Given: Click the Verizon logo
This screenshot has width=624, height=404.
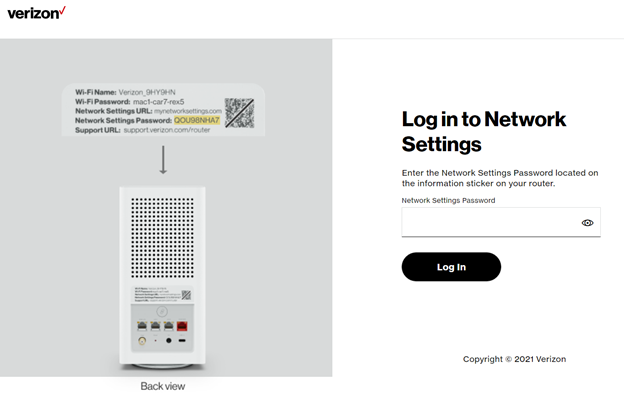Looking at the screenshot, I should (37, 13).
